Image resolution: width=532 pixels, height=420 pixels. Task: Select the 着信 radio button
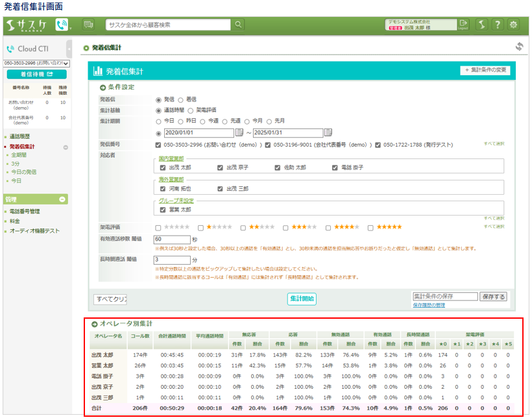[x=180, y=100]
